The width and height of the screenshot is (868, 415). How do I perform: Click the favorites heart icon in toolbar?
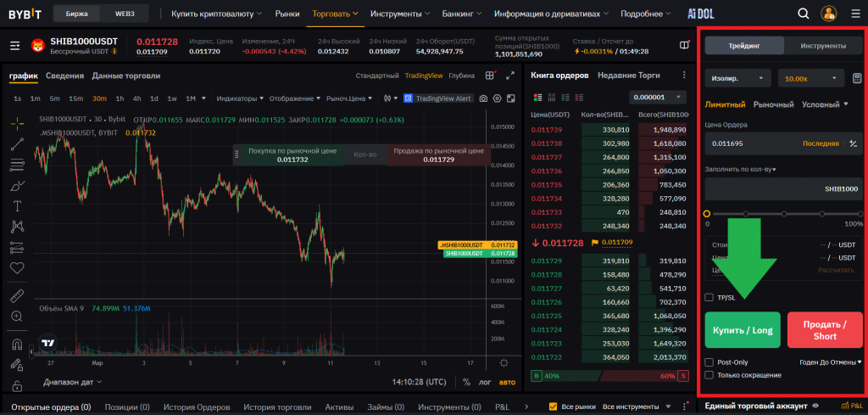point(17,267)
